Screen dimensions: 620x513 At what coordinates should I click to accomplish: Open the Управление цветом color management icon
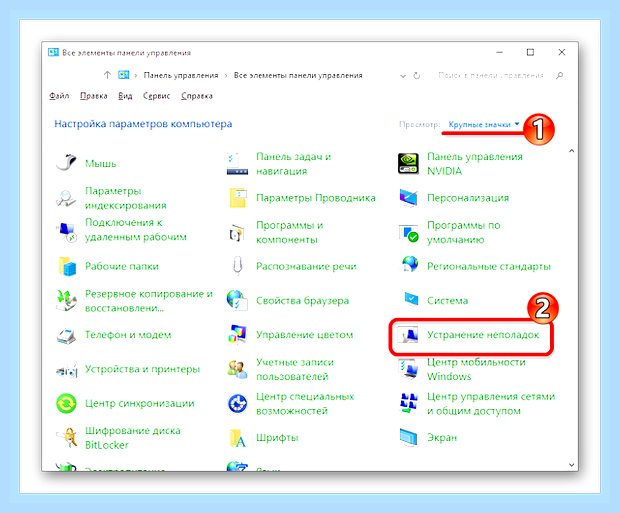(x=237, y=335)
